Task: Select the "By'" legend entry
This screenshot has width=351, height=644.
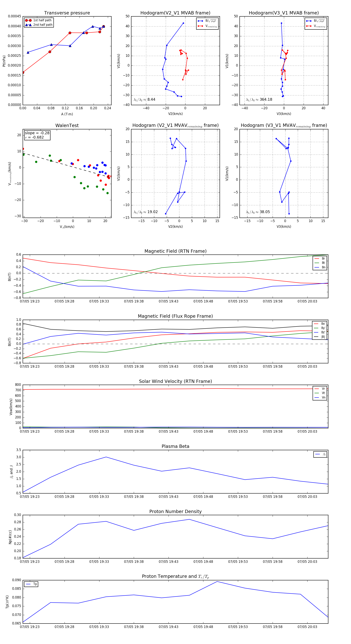Action: coord(320,328)
